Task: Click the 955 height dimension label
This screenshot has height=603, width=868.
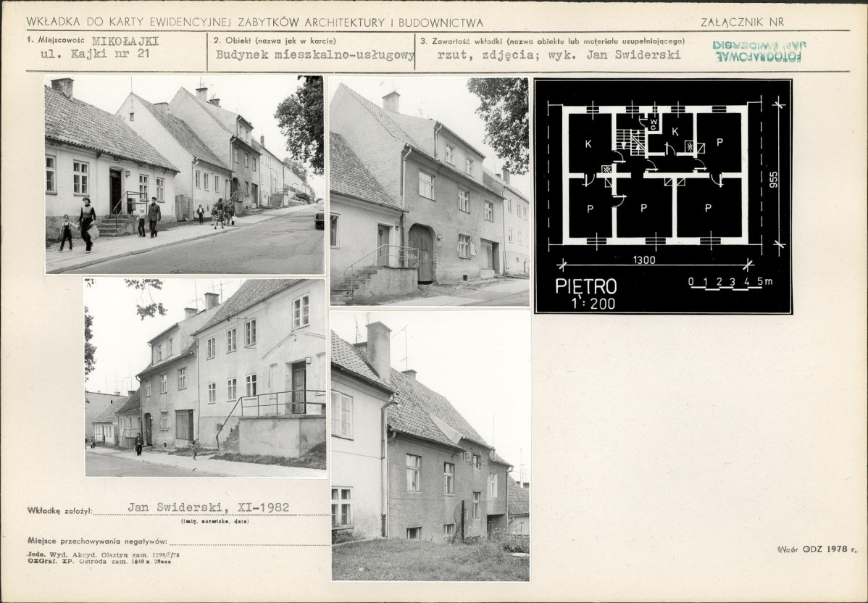Action: 773,180
